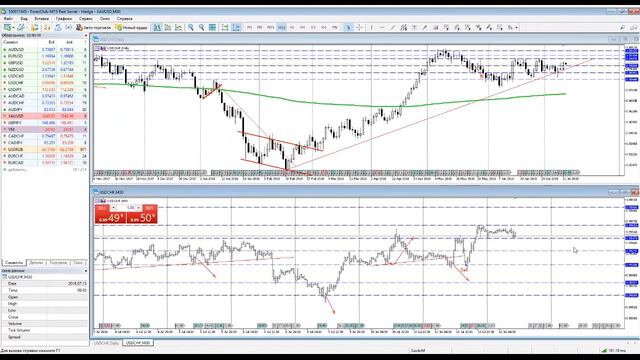
Task: Switch chart to candlestick type
Action: pyautogui.click(x=168, y=27)
